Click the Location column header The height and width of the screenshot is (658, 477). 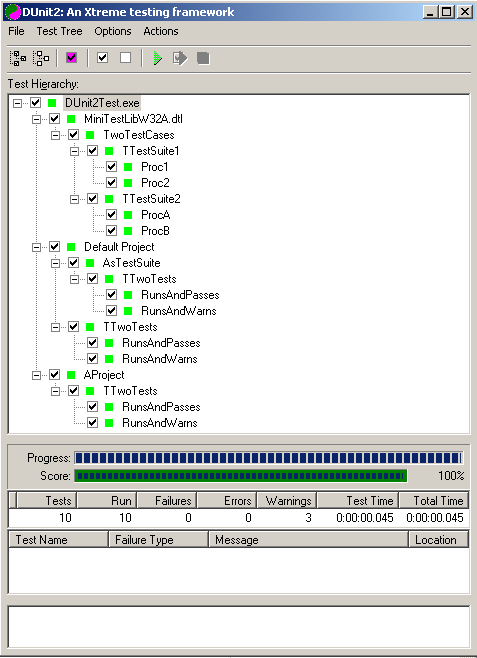(438, 540)
